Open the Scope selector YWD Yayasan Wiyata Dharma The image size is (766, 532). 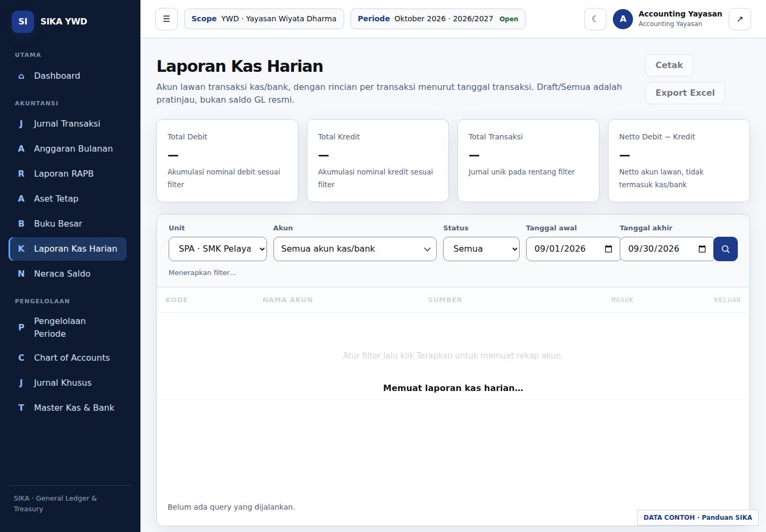click(264, 19)
